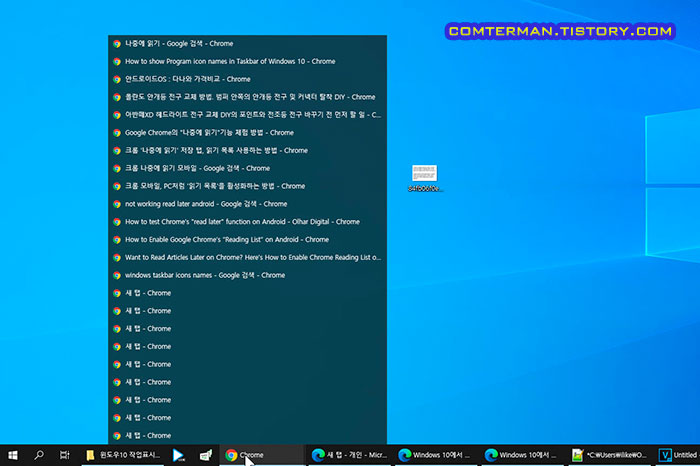This screenshot has width=700, height=466.
Task: Select '크롬 나중에 읽기 저장 탭, 읽기 목록' window
Action: [x=247, y=150]
